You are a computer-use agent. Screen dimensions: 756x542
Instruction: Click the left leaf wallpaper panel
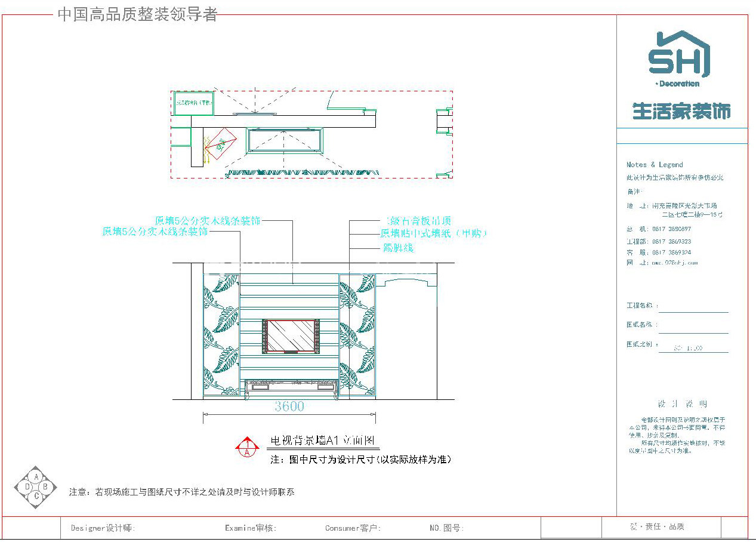[x=221, y=334]
